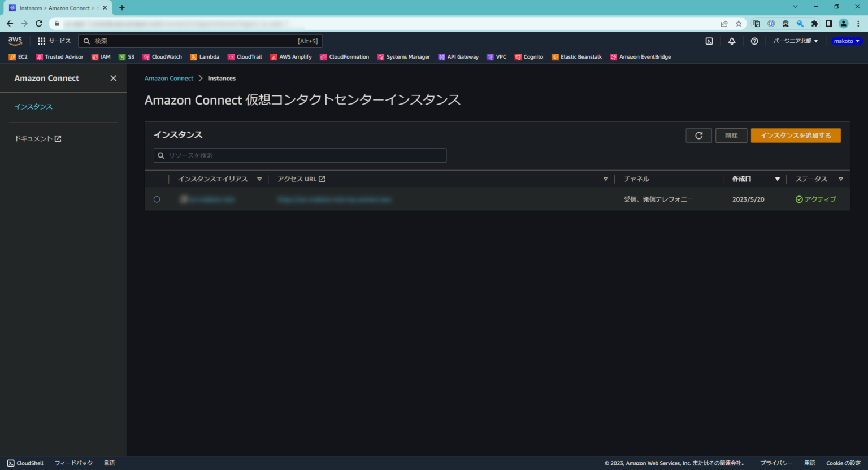Refresh the instances list

[698, 136]
